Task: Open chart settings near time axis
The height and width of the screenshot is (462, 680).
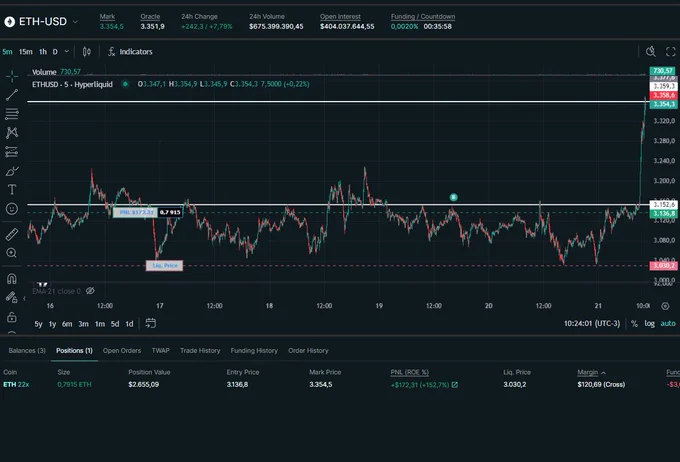Action: click(x=665, y=306)
